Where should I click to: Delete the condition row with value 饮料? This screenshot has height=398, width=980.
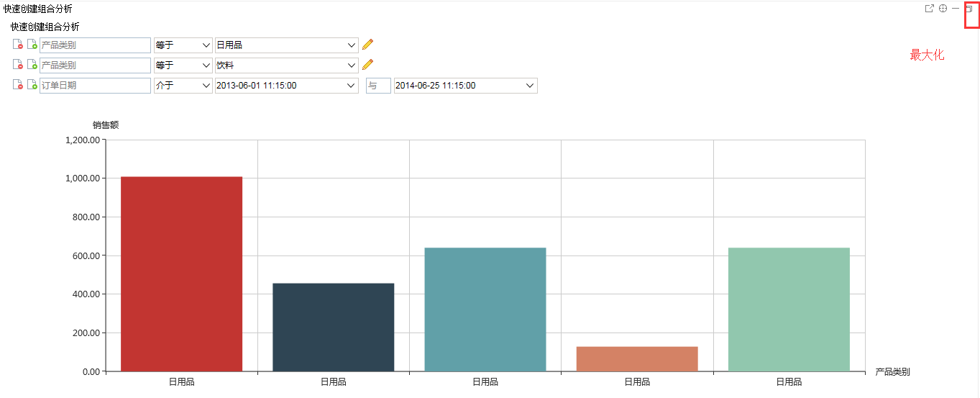tap(18, 65)
